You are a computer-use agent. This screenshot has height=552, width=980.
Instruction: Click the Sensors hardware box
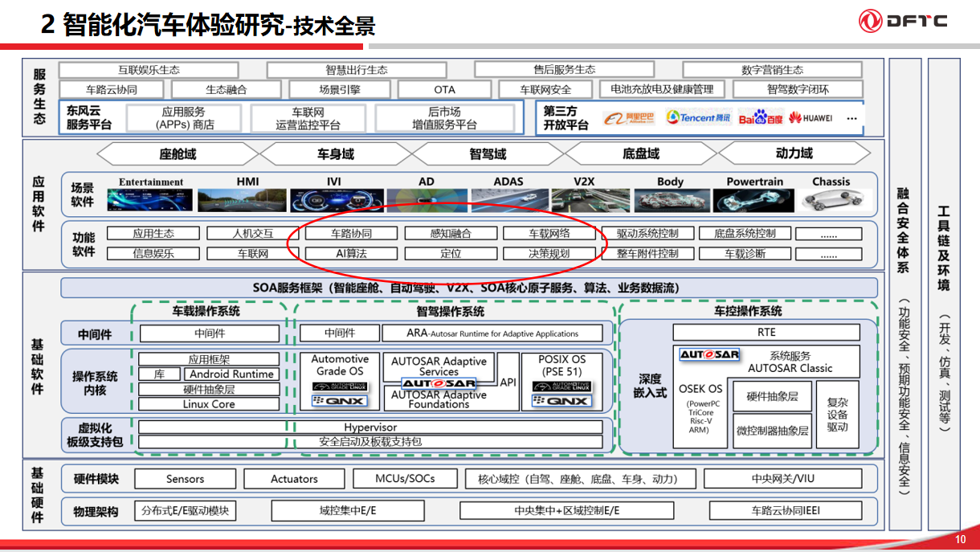[x=185, y=479]
